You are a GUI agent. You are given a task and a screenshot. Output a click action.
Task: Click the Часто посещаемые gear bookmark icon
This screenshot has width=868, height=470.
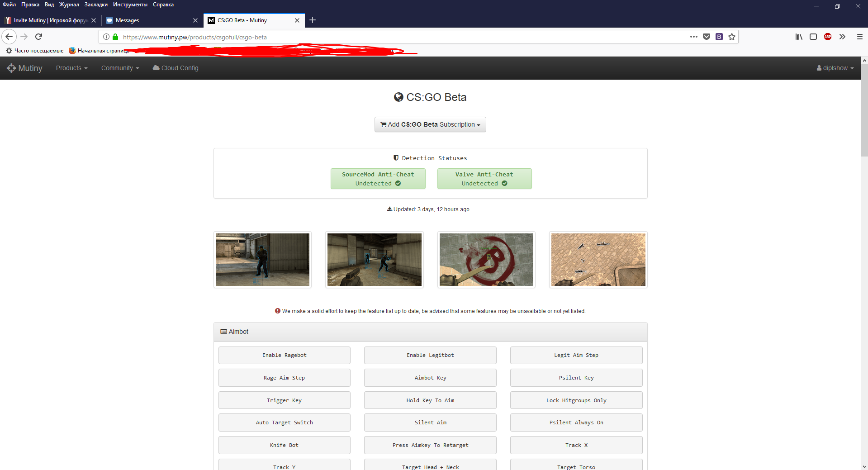tap(9, 51)
